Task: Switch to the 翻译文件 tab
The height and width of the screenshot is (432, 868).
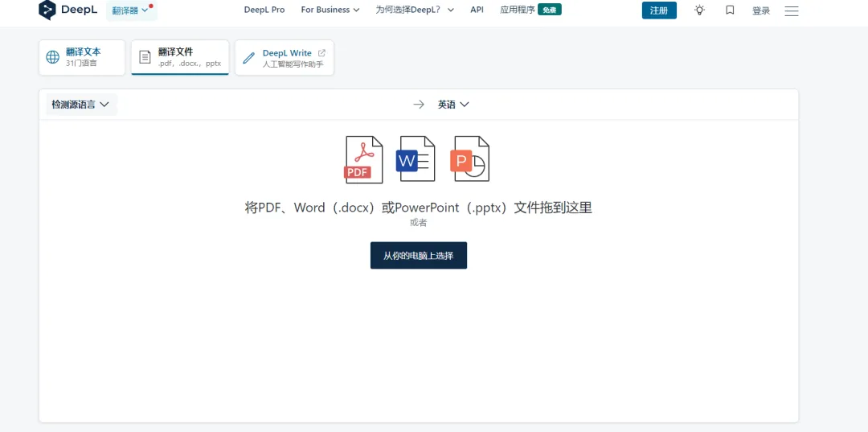Action: pos(180,57)
